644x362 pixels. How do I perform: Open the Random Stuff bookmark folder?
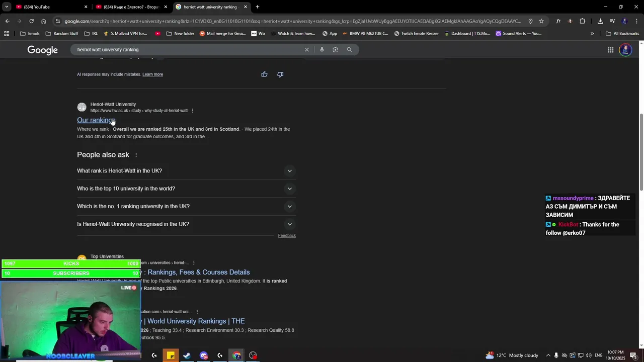coord(62,34)
